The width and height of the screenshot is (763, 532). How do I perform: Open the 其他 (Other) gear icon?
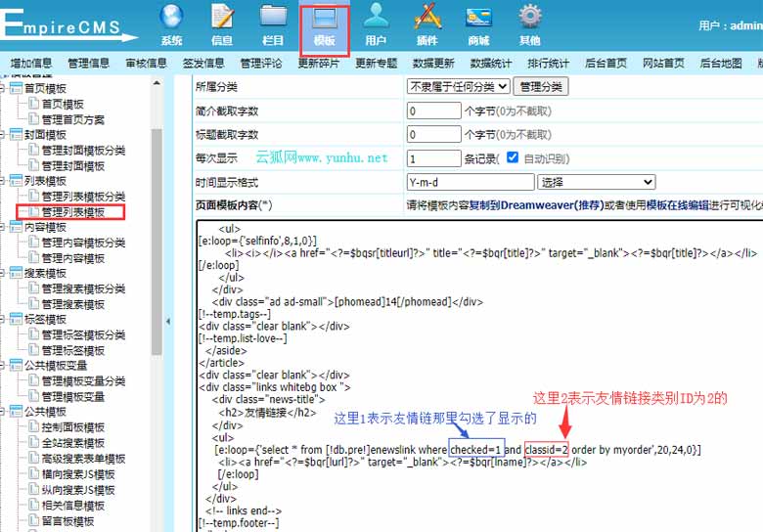coord(530,16)
